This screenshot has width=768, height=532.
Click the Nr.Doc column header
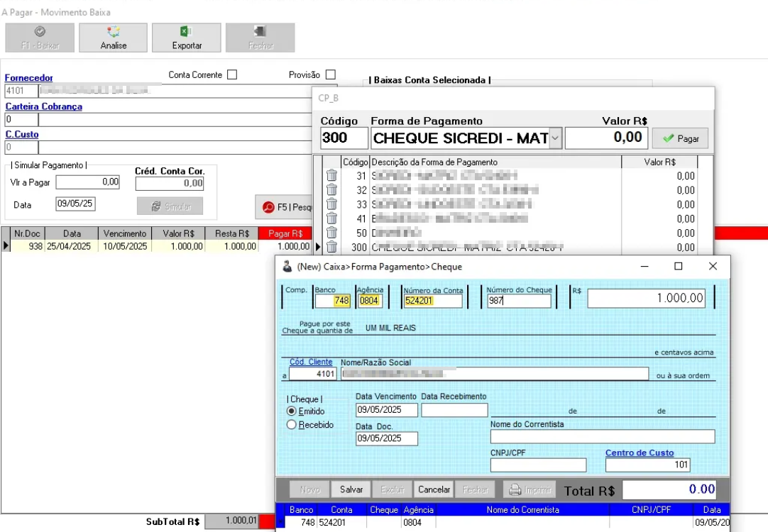point(27,233)
